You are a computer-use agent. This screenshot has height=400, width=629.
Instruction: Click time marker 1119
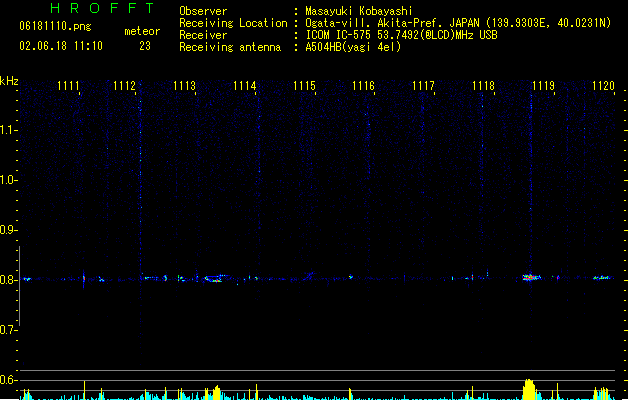(543, 86)
